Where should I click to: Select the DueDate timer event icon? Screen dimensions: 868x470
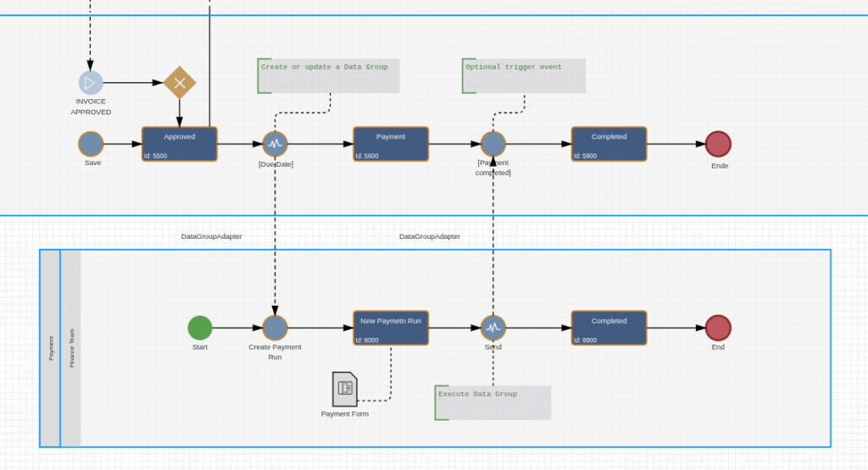[275, 144]
